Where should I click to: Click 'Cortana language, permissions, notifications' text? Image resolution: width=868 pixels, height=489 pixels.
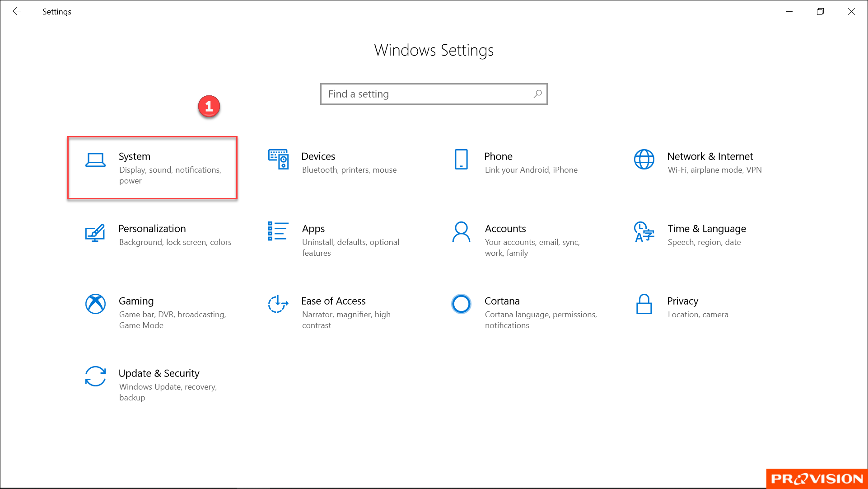click(541, 320)
